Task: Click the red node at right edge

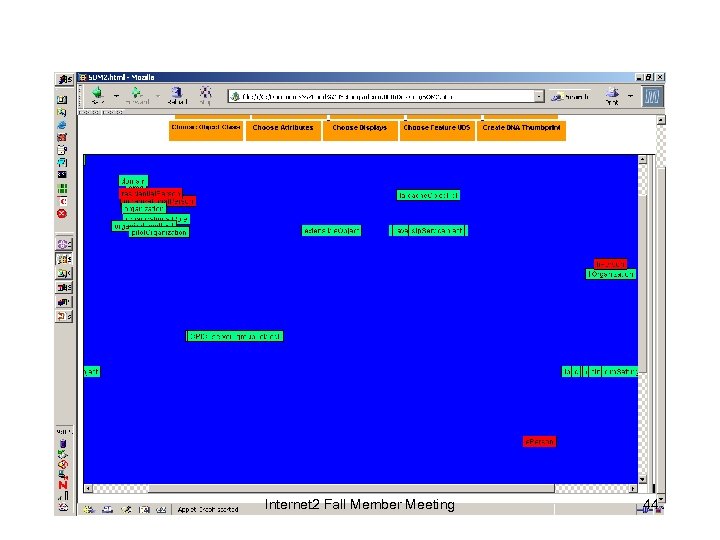Action: point(610,264)
